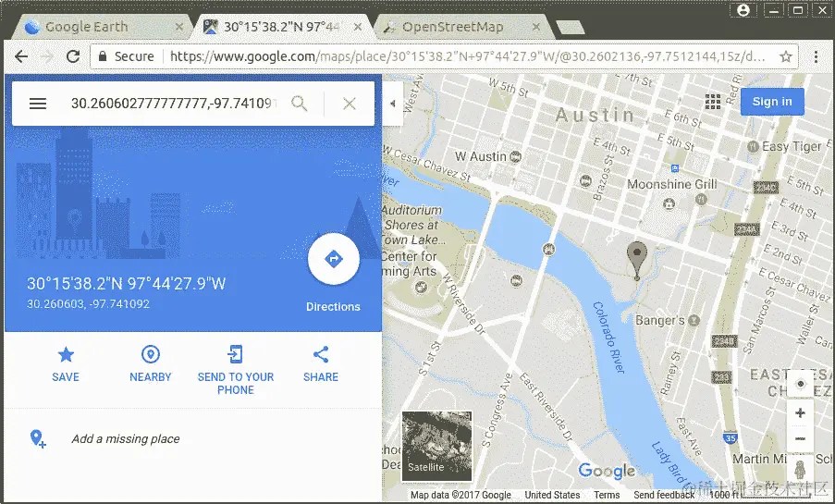Viewport: 835px width, 504px height.
Task: Click the 30°15'38.2"N 97°44'27.9"W heading
Action: pos(126,283)
